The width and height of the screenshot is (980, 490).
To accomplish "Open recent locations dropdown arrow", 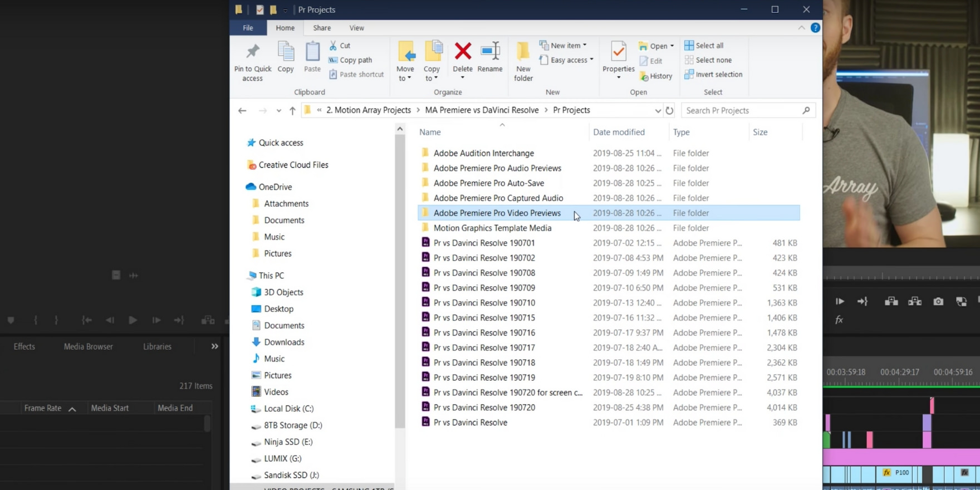I will click(x=278, y=110).
